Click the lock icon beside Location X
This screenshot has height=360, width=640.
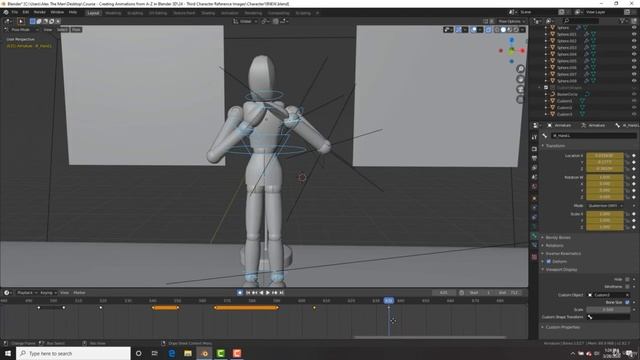(627, 156)
